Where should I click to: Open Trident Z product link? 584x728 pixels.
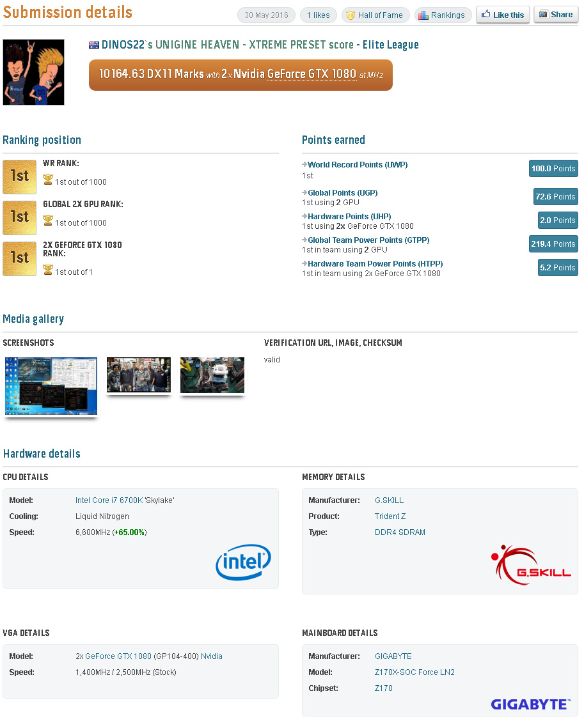pyautogui.click(x=390, y=516)
